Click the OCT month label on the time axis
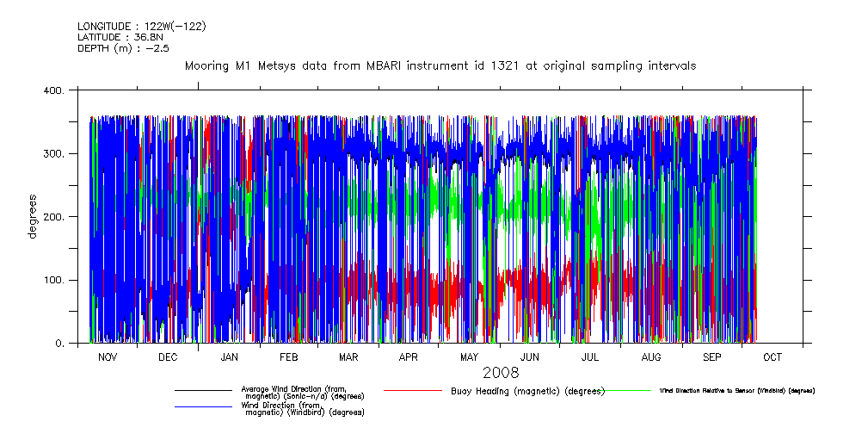868x434 pixels. point(773,356)
